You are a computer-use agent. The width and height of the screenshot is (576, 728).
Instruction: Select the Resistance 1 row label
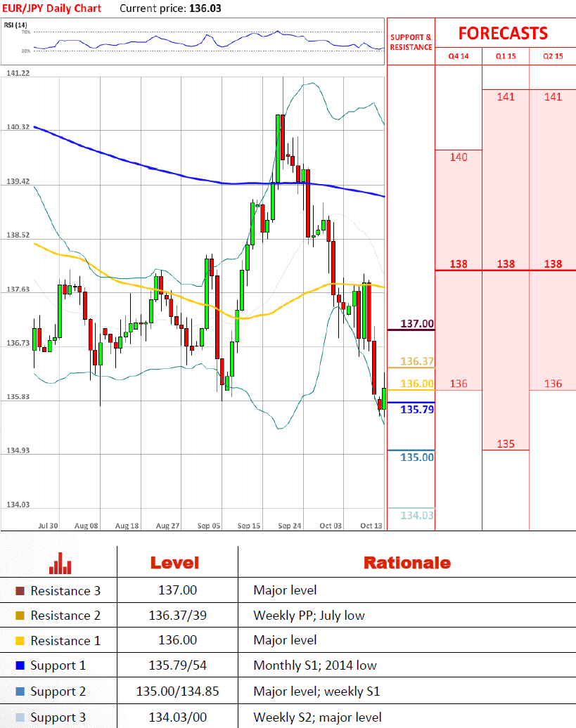pyautogui.click(x=65, y=641)
